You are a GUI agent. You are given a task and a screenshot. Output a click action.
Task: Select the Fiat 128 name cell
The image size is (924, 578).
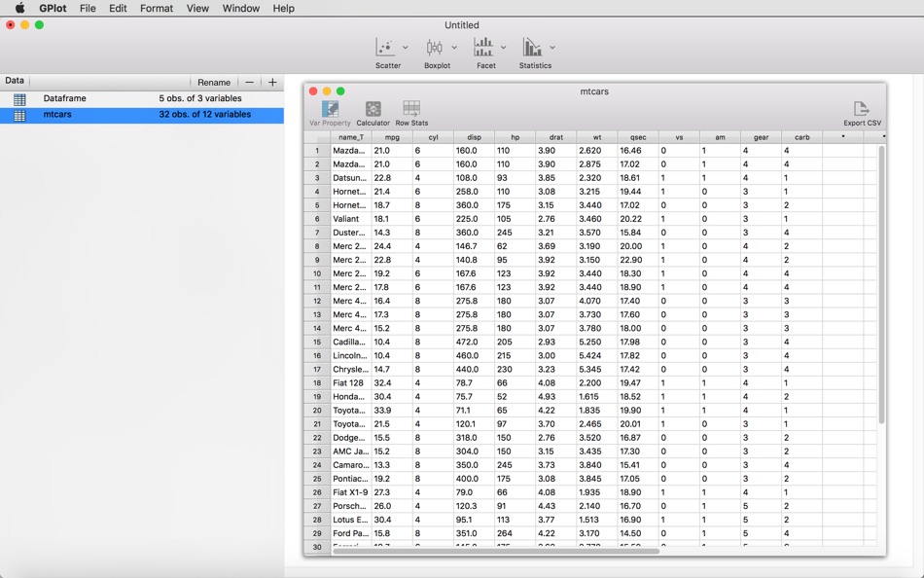pos(351,382)
